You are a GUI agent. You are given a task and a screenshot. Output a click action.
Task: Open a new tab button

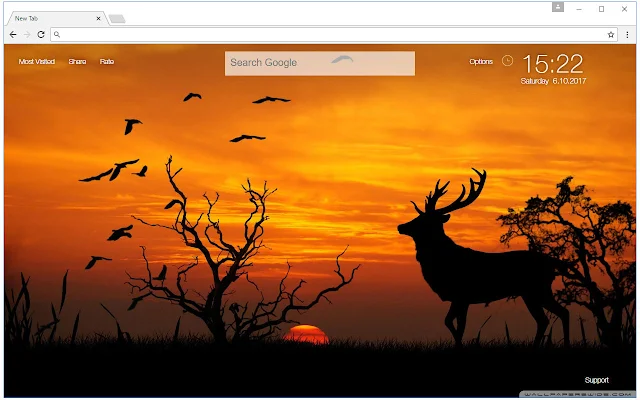(x=117, y=19)
